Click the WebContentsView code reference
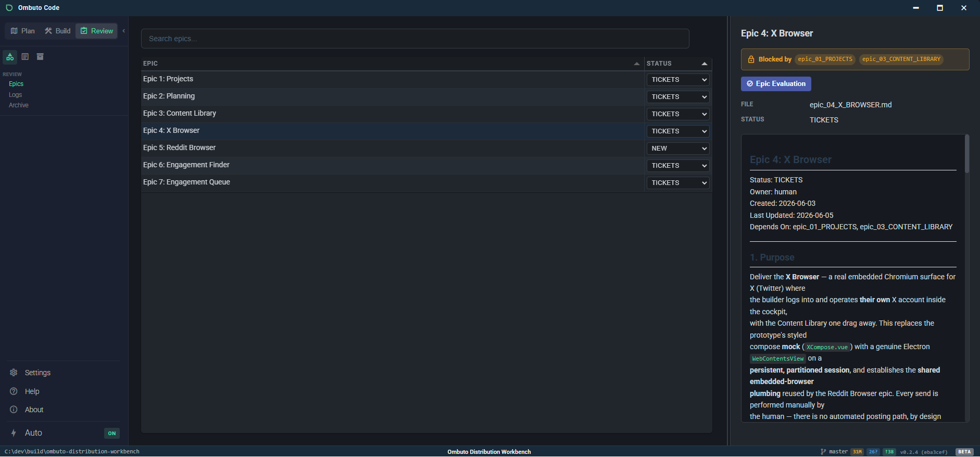This screenshot has width=980, height=457. tap(778, 359)
